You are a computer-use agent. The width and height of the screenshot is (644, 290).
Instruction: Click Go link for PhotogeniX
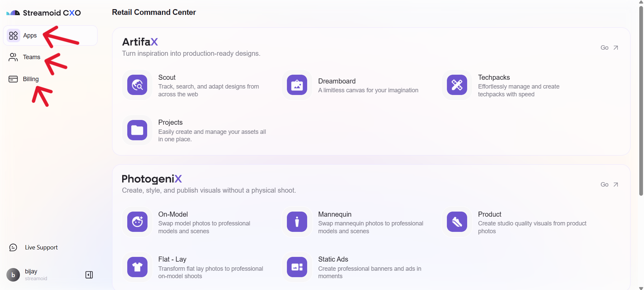point(609,185)
